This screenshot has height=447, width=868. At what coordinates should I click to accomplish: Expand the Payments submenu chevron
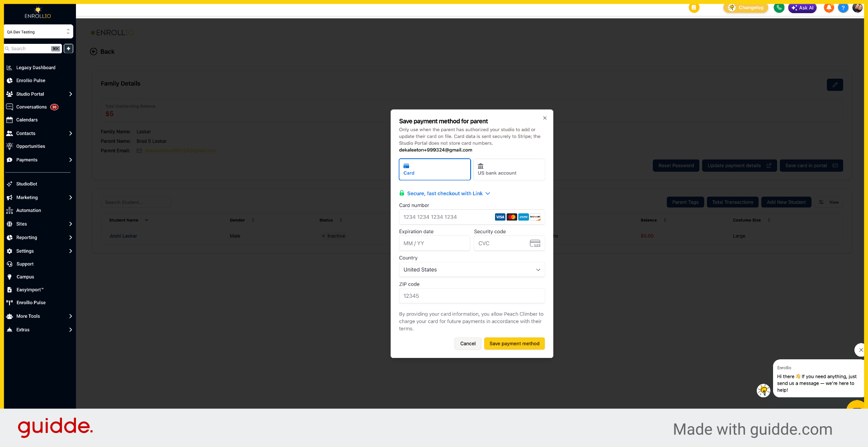[71, 160]
